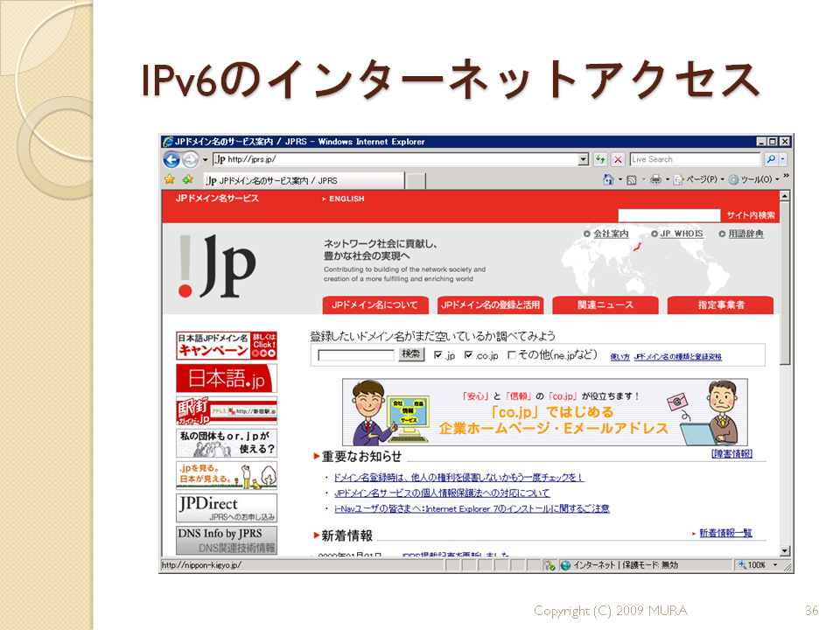Refresh the page with the green arrows icon
The height and width of the screenshot is (630, 840).
[x=600, y=159]
